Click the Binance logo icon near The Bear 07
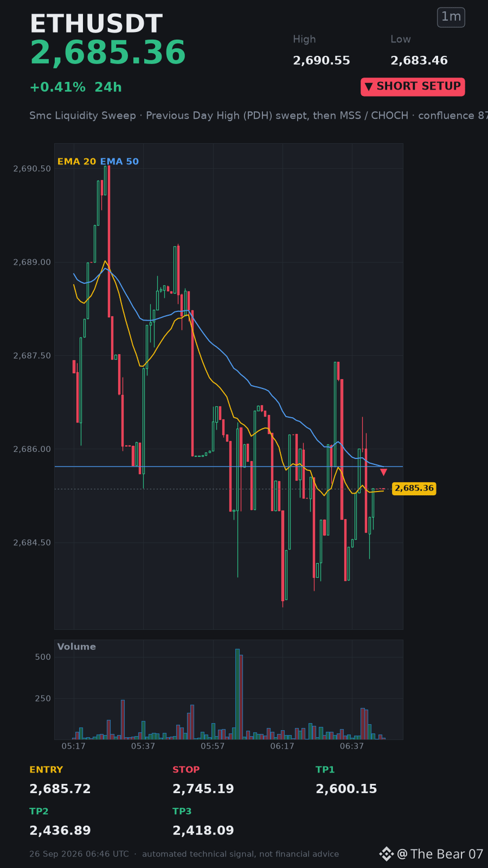Viewport: 488px width, 868px height. coord(386,854)
